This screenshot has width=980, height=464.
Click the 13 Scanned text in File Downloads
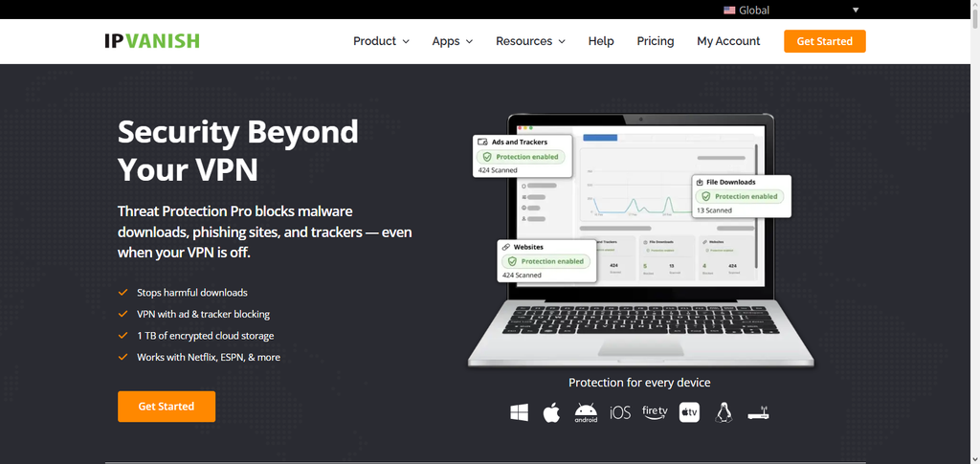coord(714,210)
